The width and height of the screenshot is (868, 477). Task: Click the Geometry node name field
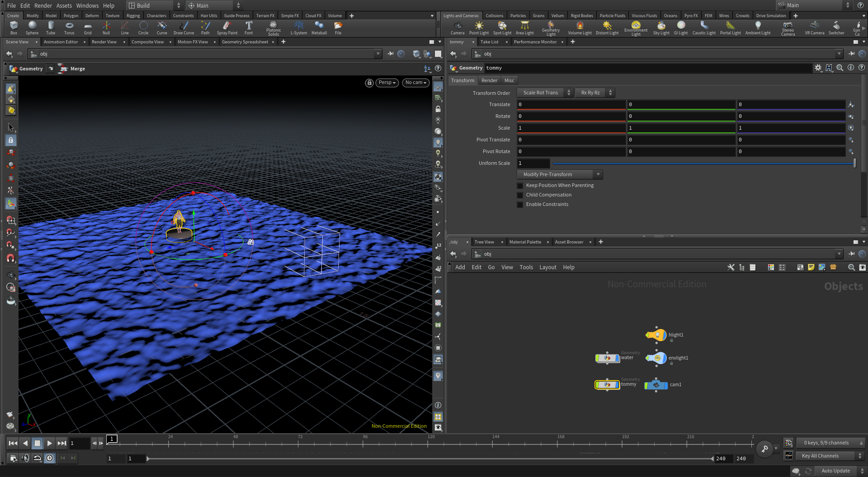[648, 68]
